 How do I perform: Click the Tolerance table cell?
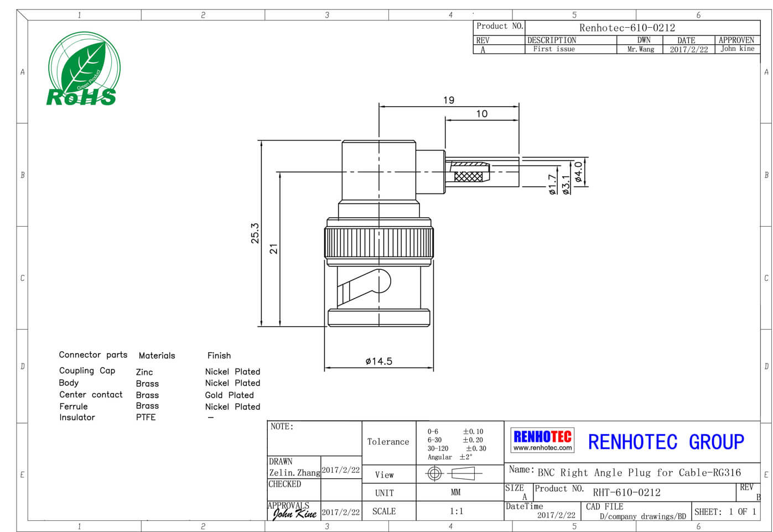388,442
